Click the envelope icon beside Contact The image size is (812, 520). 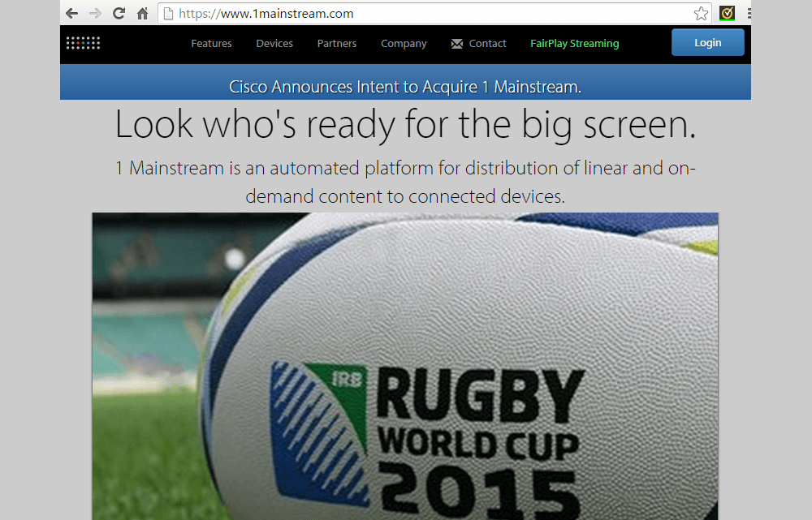pyautogui.click(x=457, y=44)
